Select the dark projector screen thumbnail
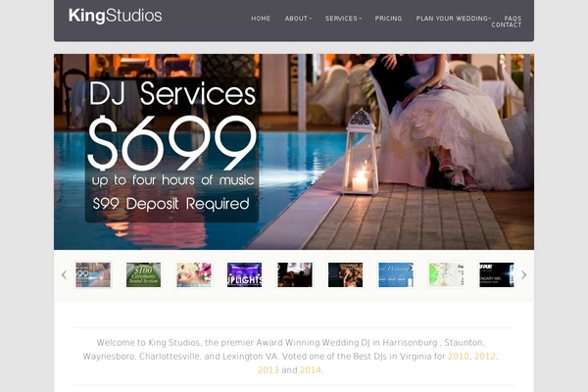588x392 pixels. 295,275
